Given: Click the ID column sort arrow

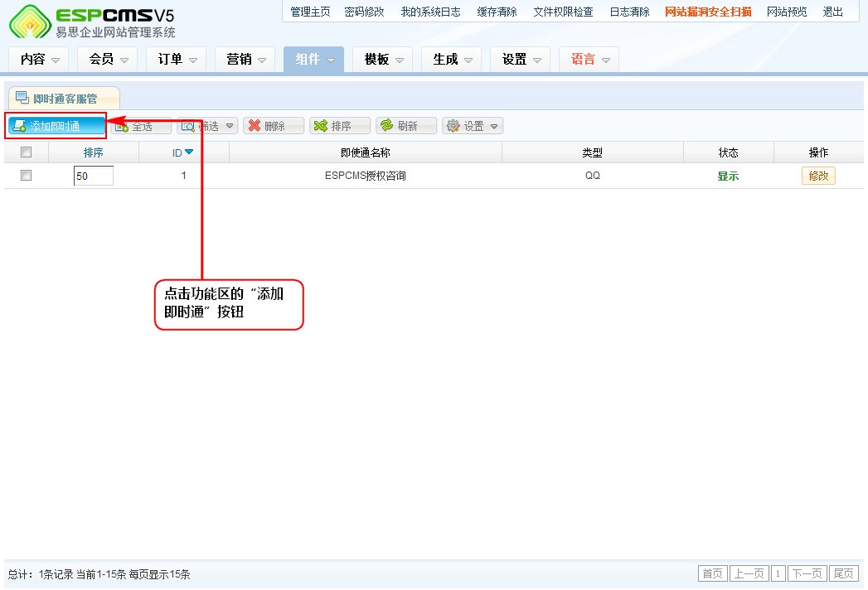Looking at the screenshot, I should [x=189, y=152].
